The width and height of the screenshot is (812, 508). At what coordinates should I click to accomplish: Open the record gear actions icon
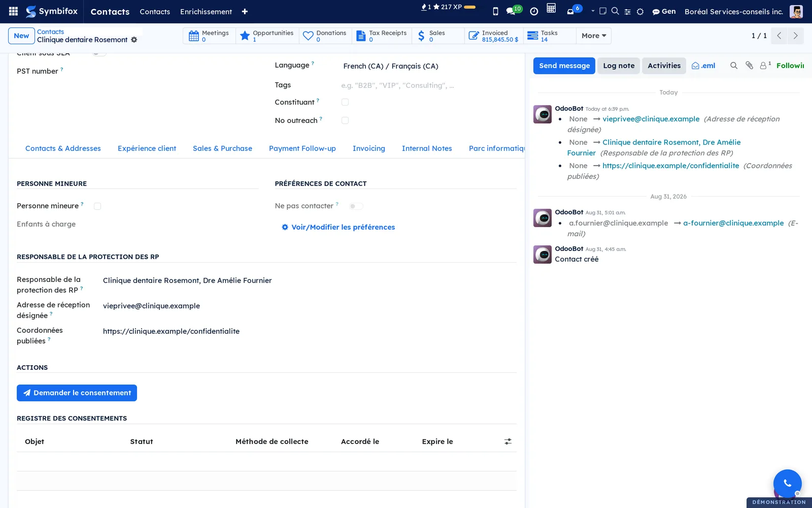134,40
